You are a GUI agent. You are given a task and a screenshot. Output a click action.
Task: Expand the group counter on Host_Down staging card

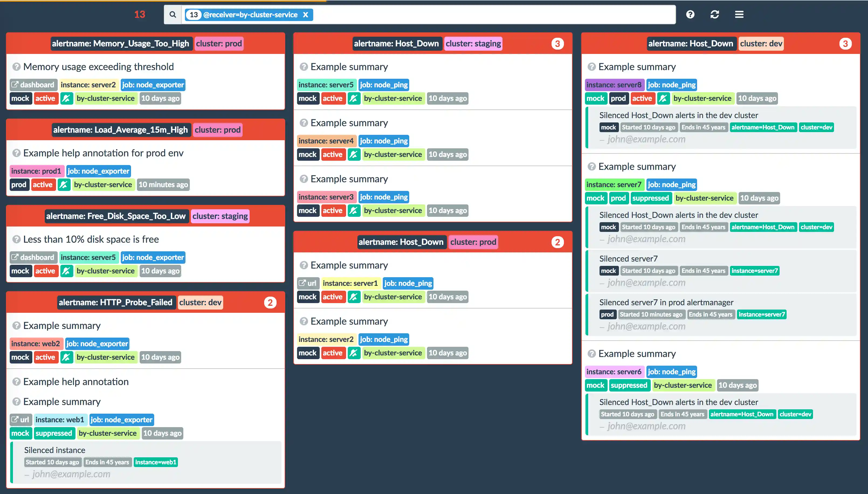coord(558,43)
